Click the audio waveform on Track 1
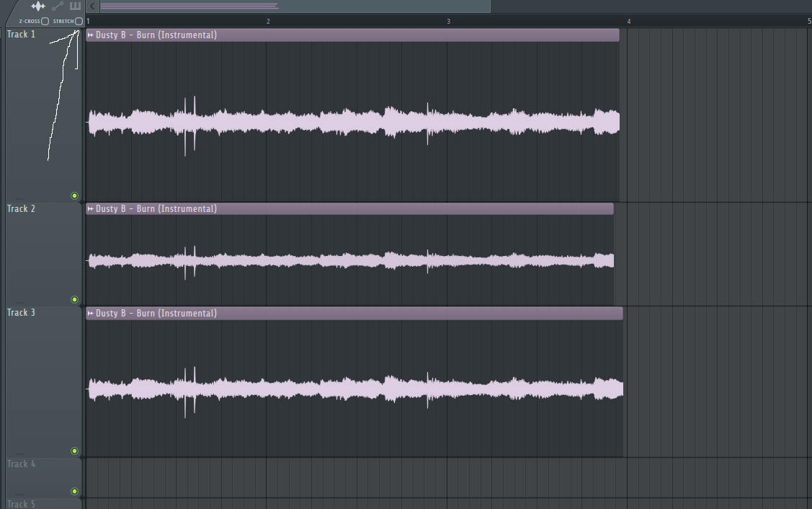 pos(354,123)
